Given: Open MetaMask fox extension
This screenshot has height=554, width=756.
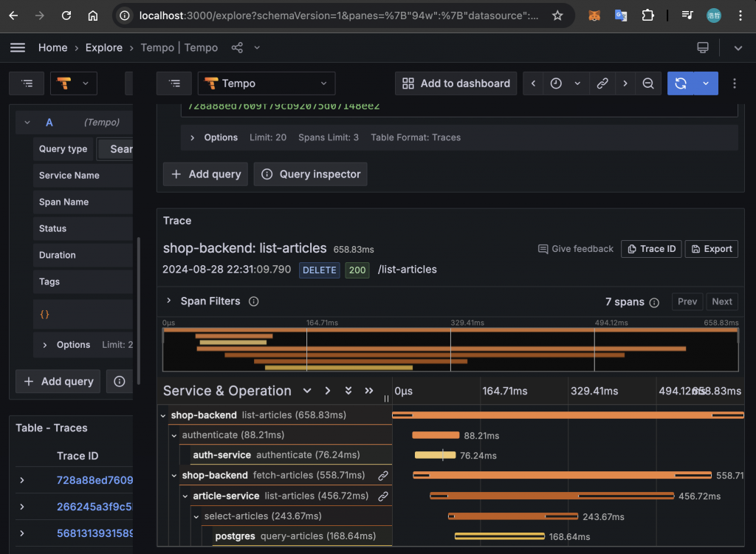Looking at the screenshot, I should (594, 16).
